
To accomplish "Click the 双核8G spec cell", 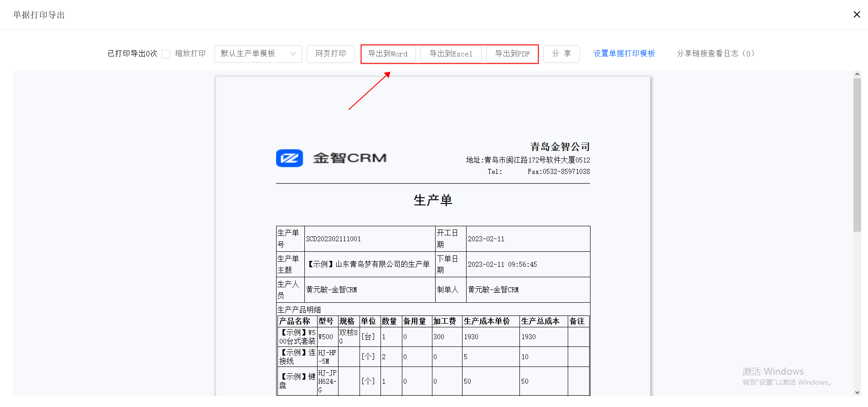I will coord(349,337).
